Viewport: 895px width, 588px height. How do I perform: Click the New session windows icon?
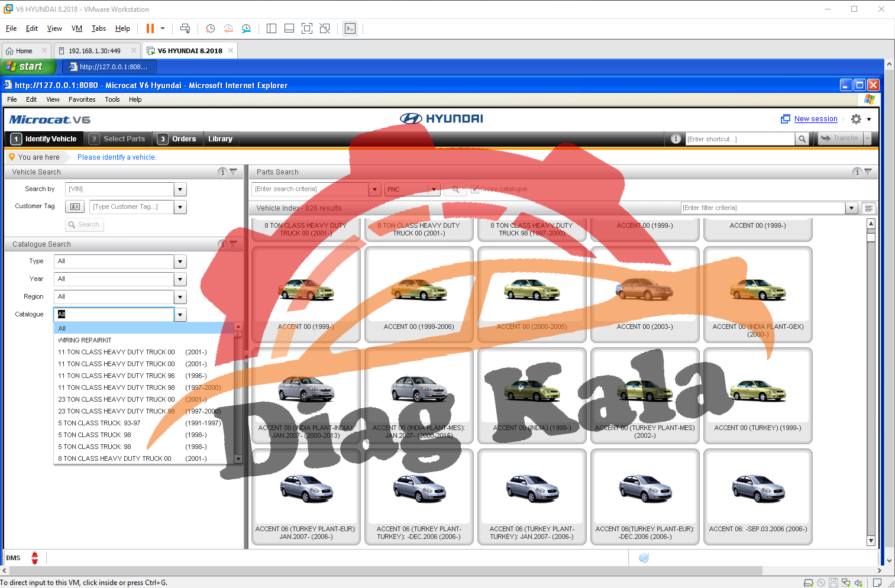pos(786,119)
